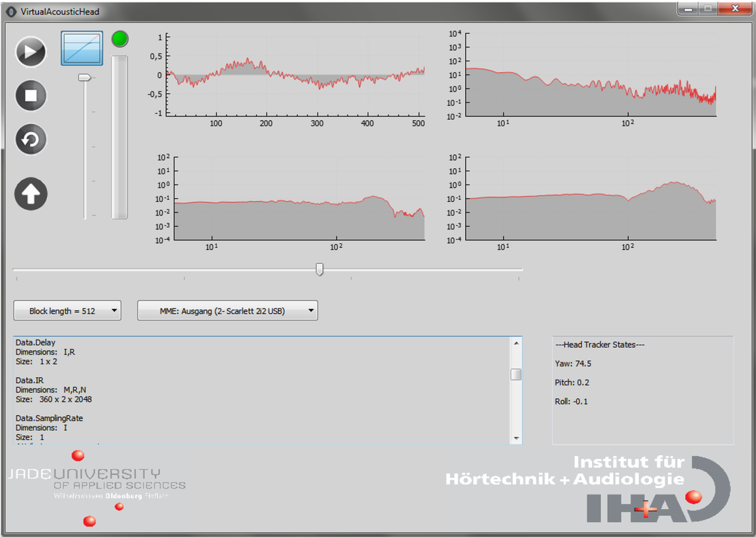Click the 'Dimensions: M,R,N' text
Screen dimensions: 756x537
point(51,390)
